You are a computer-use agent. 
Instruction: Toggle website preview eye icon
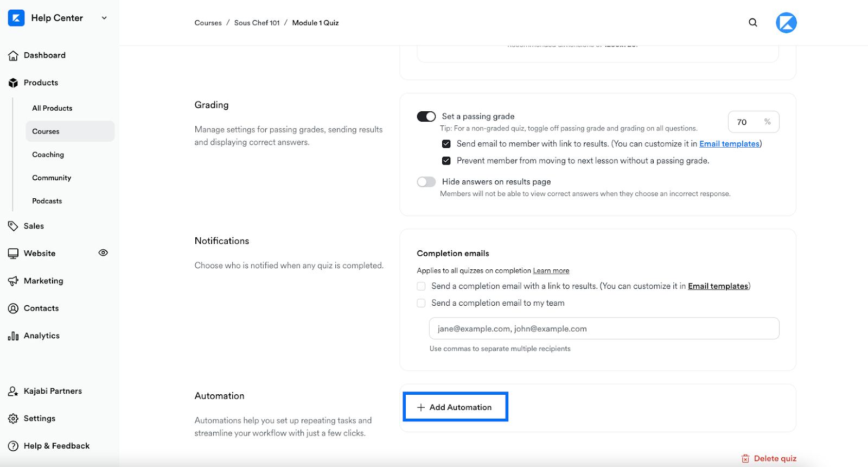click(103, 253)
